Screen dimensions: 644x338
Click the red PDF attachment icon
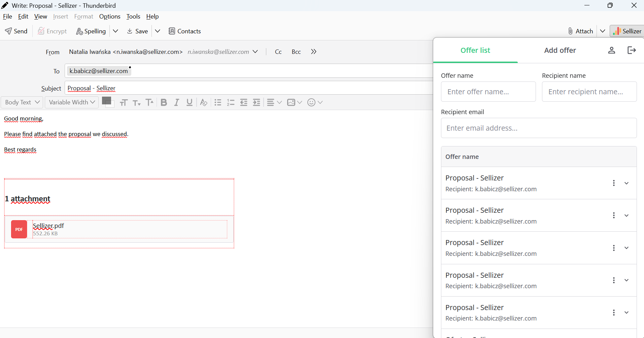pyautogui.click(x=19, y=229)
